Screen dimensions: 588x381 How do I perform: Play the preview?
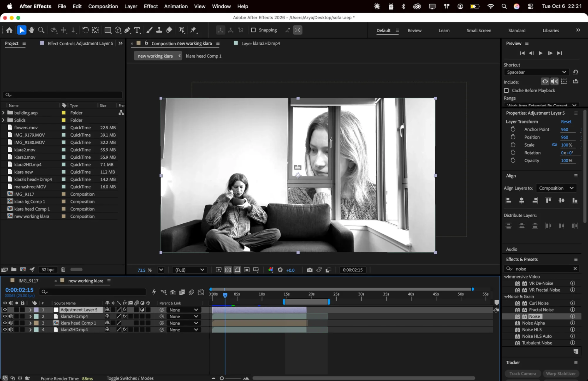[x=540, y=53]
